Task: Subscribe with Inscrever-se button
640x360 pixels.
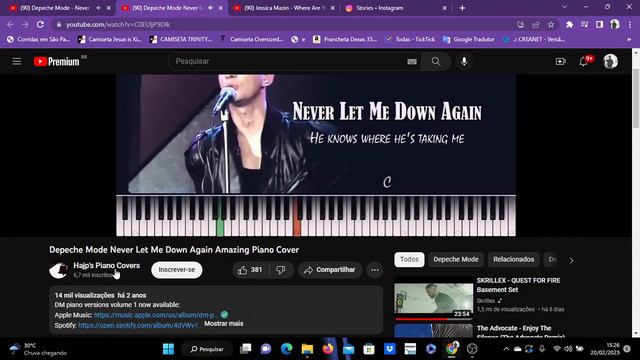Action: click(x=177, y=270)
